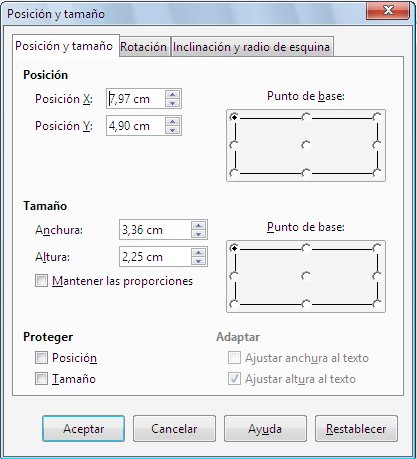Click the Restablecer button

[x=356, y=428]
